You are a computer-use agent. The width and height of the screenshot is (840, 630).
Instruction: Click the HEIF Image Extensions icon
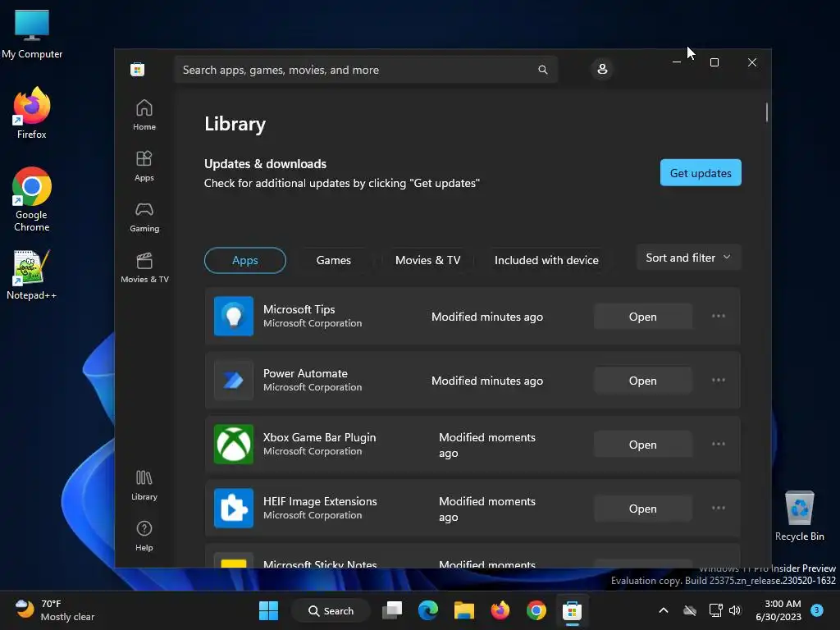pyautogui.click(x=234, y=509)
